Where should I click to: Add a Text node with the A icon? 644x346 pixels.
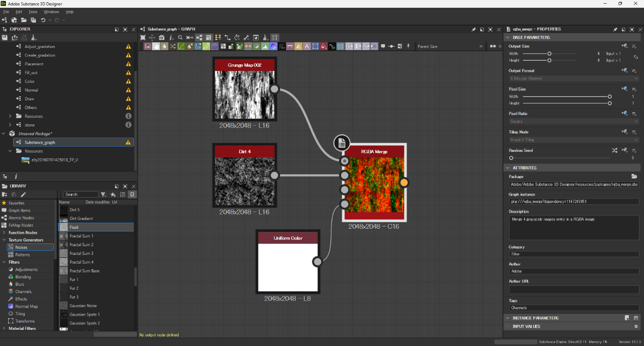tap(307, 46)
